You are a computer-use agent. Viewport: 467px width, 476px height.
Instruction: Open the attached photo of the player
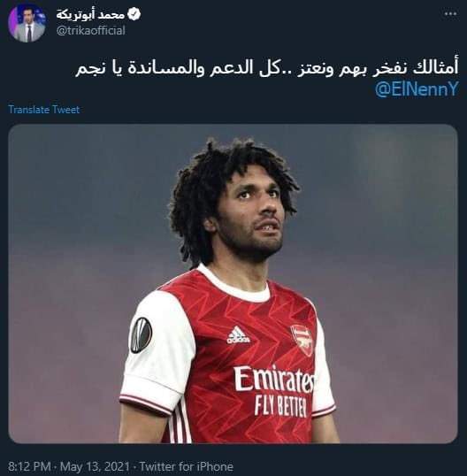[x=233, y=283]
